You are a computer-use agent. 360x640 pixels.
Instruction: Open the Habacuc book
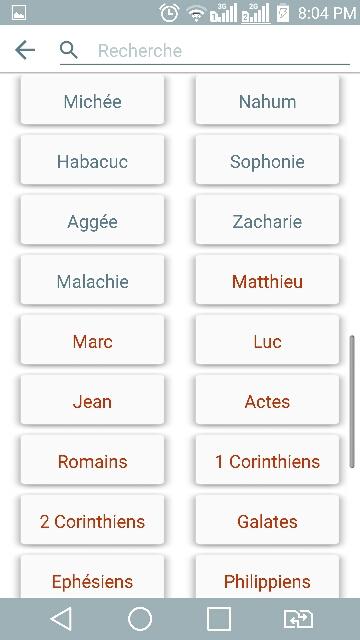pyautogui.click(x=93, y=162)
